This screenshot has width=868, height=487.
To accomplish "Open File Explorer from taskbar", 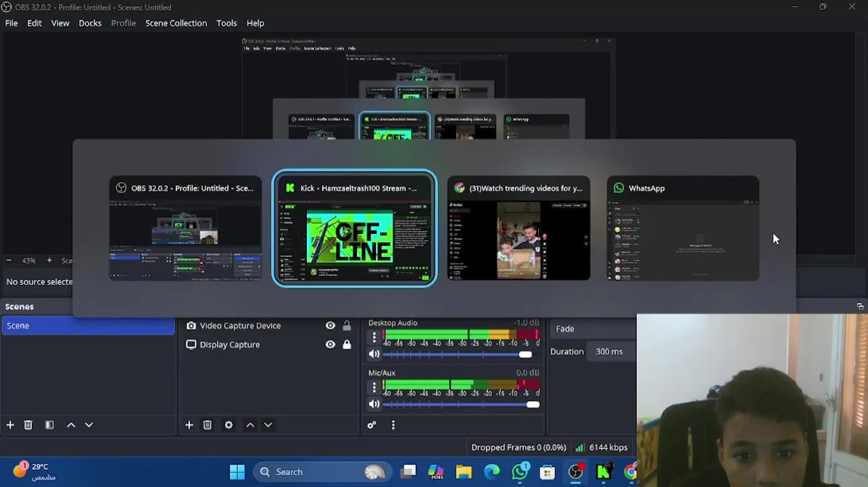I will coord(464,472).
